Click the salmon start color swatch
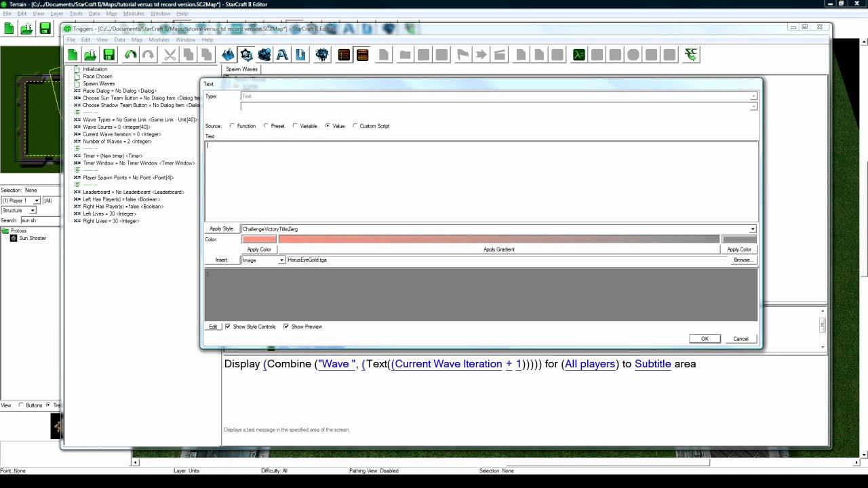The height and width of the screenshot is (488, 868). (x=259, y=239)
